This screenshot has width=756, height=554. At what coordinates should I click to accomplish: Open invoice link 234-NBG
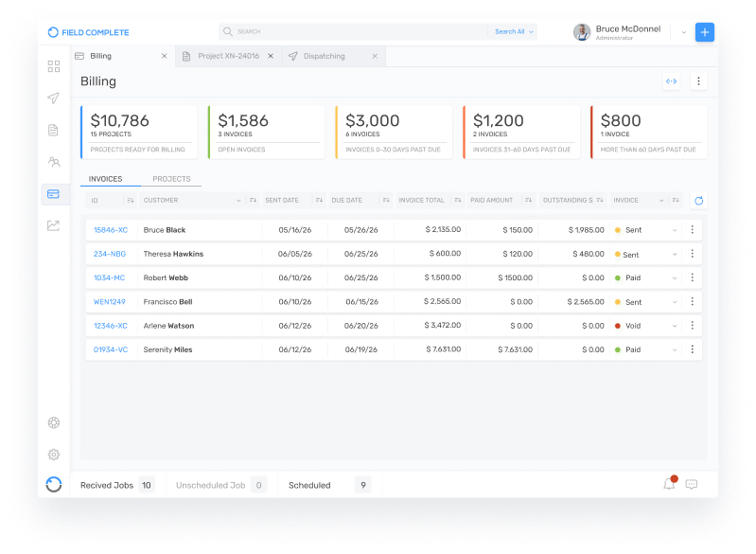109,254
